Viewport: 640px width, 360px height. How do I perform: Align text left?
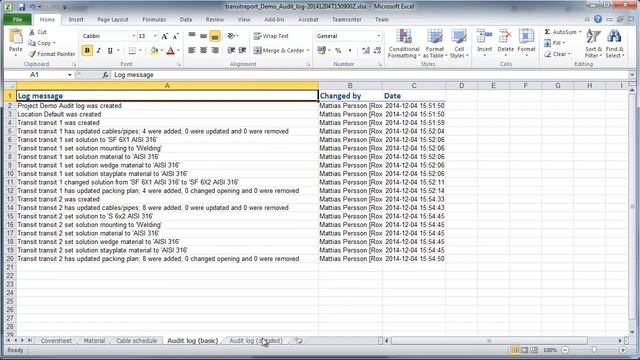(x=192, y=50)
